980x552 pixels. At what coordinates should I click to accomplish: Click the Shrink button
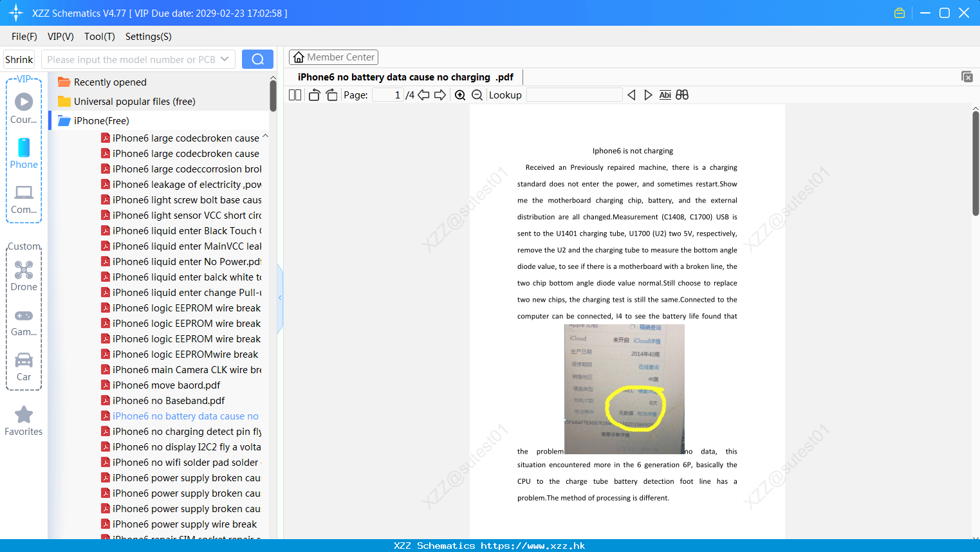coord(19,59)
